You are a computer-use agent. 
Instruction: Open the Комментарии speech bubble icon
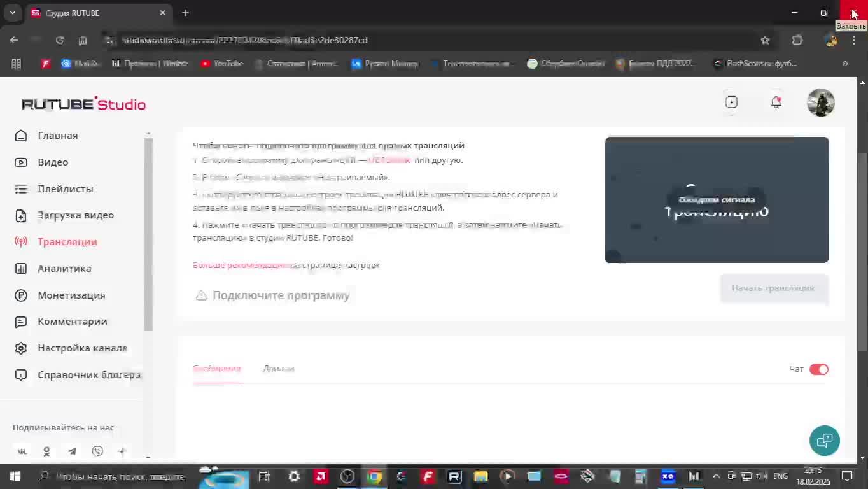[21, 322]
